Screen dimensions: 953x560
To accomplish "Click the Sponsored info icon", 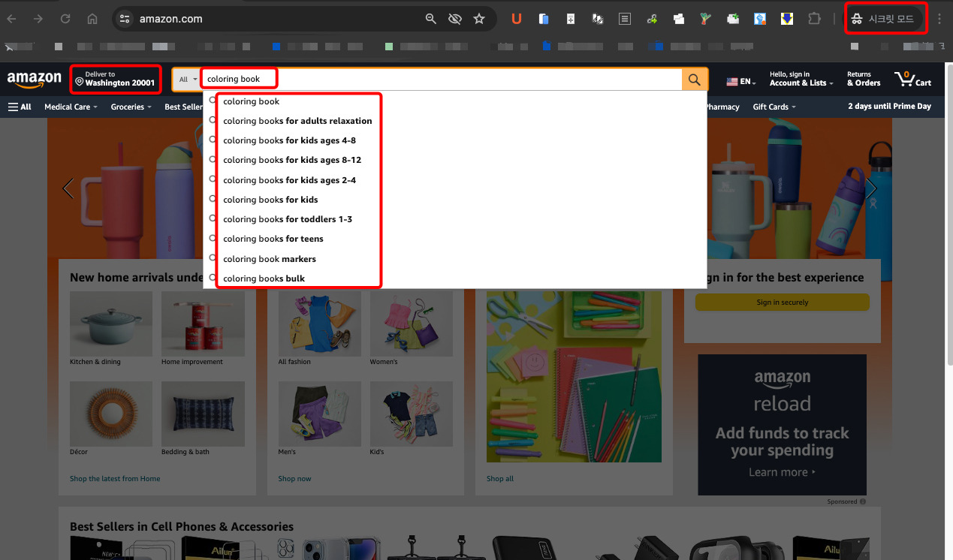I will pos(863,501).
